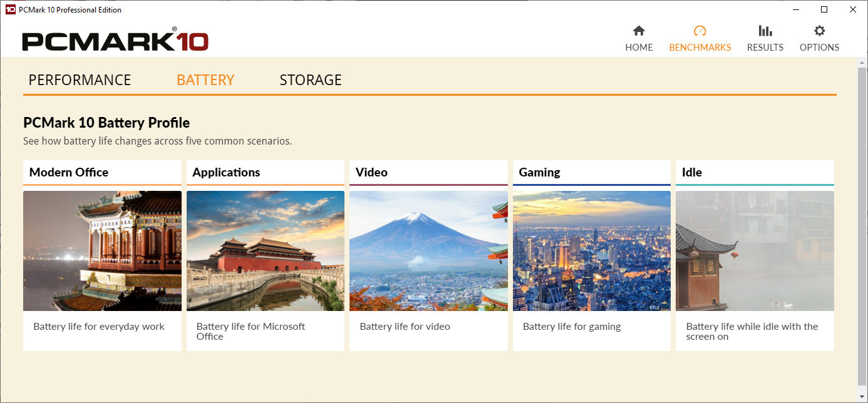Image resolution: width=868 pixels, height=403 pixels.
Task: Click the PCMark 10 title bar app icon
Action: pyautogui.click(x=10, y=9)
